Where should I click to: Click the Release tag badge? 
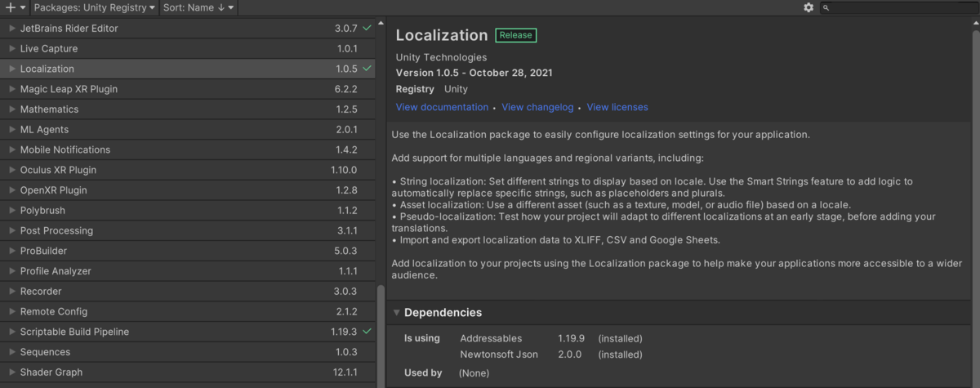coord(515,35)
